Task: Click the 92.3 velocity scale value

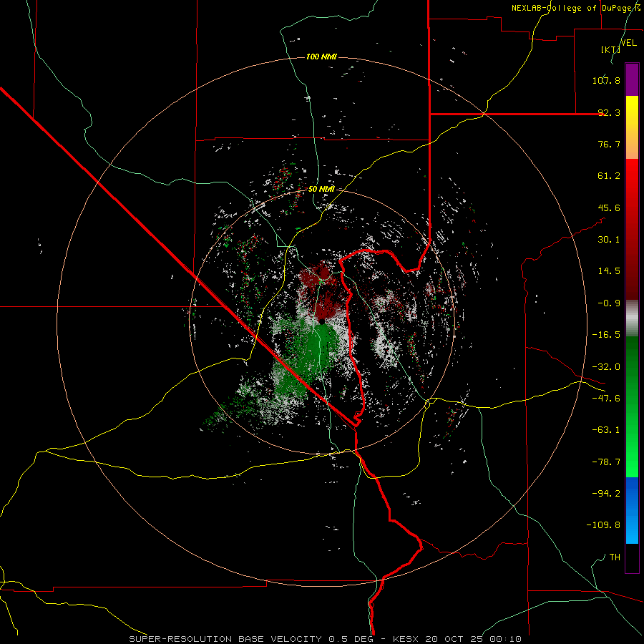Action: (x=609, y=112)
